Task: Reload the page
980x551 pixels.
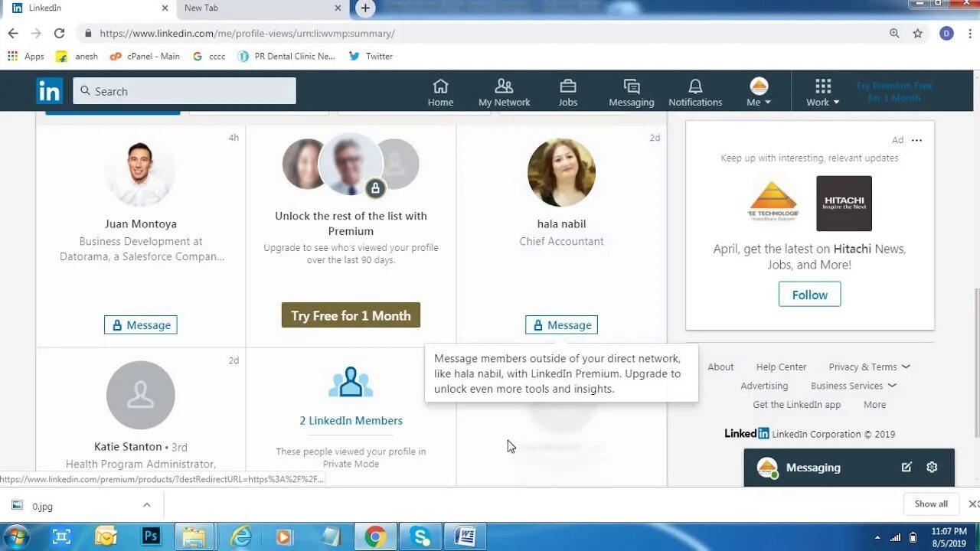Action: point(59,34)
